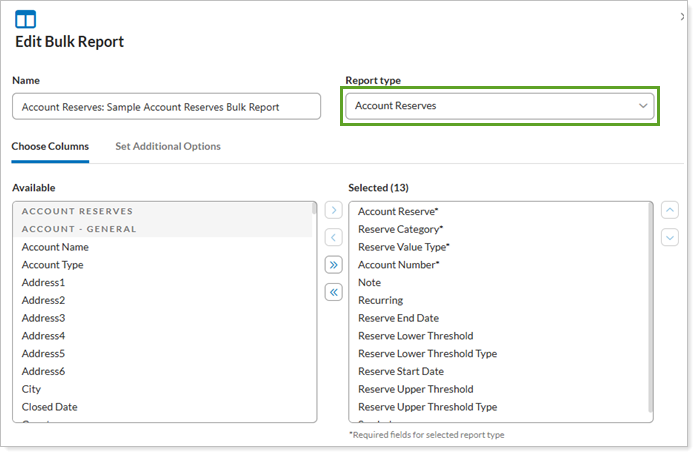697x456 pixels.
Task: Switch to Set Additional Options tab
Action: [x=168, y=147]
